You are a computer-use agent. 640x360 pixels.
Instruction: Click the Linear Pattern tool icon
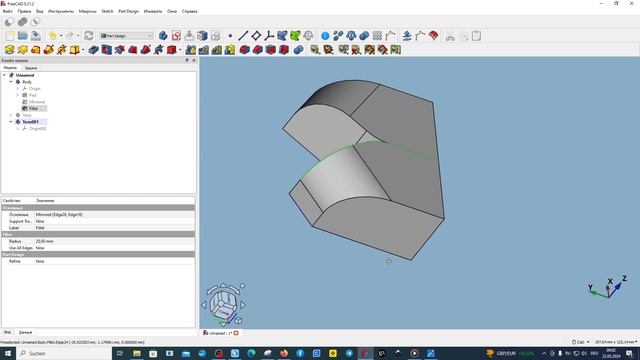click(x=204, y=50)
